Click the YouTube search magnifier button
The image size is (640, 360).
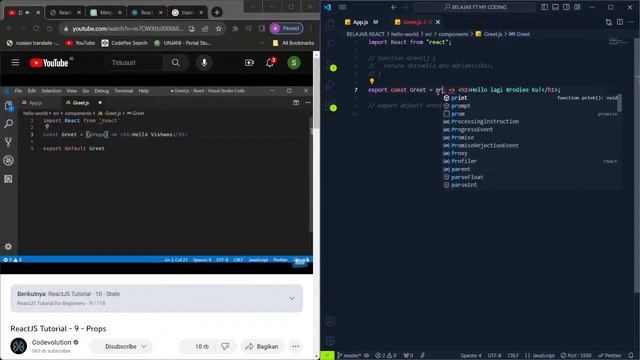tap(176, 62)
